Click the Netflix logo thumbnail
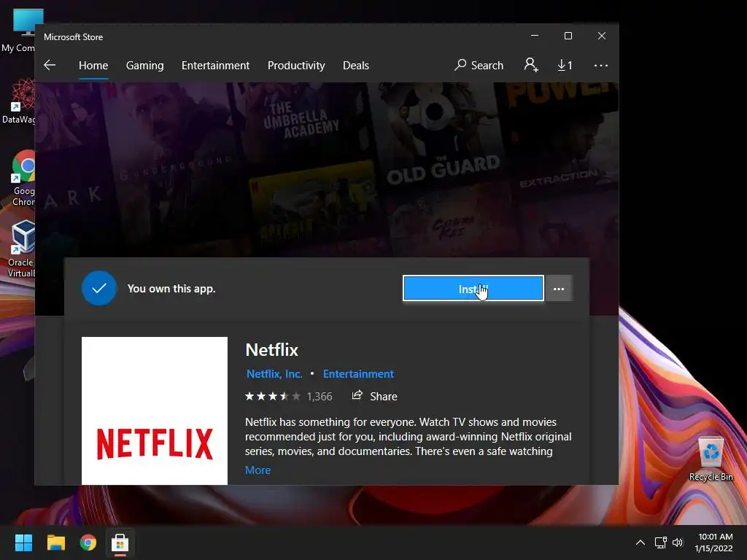747x560 pixels. pos(155,411)
